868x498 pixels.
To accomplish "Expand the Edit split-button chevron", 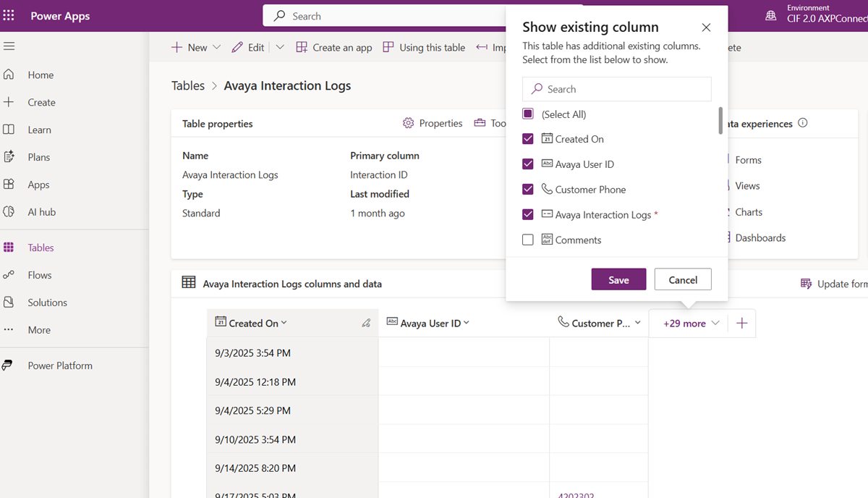I will (x=280, y=48).
